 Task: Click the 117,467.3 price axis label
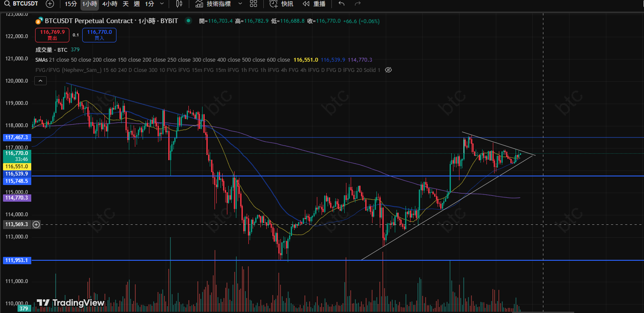17,137
